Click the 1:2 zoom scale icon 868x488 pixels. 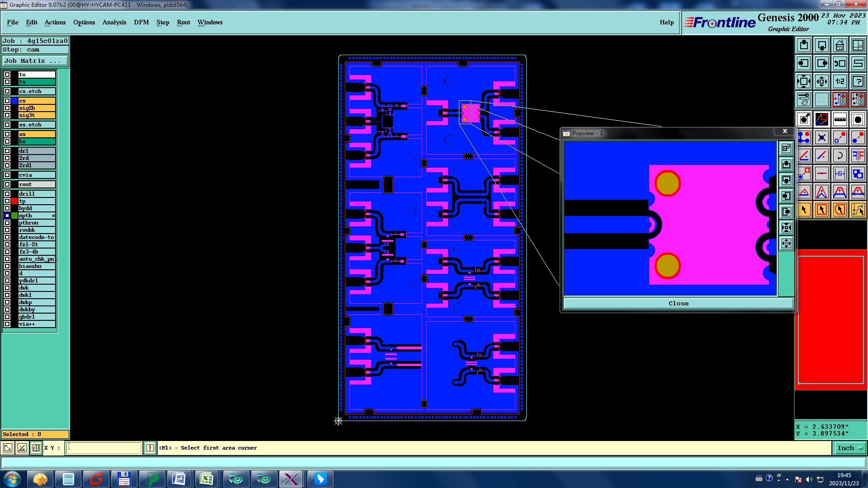click(x=840, y=81)
